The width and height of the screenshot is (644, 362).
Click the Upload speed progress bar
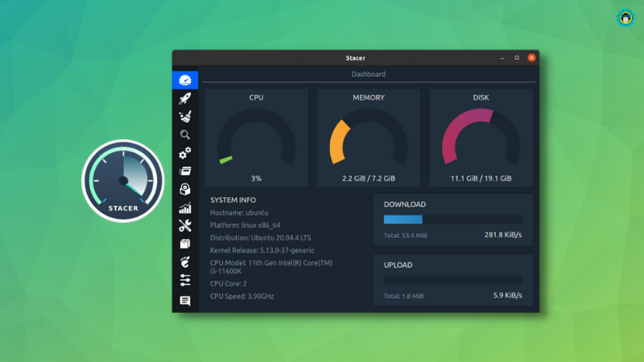click(x=452, y=280)
